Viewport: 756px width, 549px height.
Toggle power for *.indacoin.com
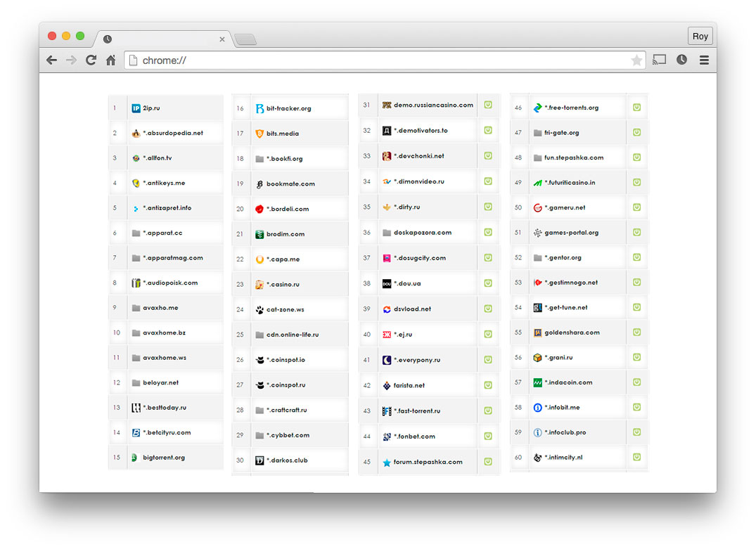(x=637, y=382)
